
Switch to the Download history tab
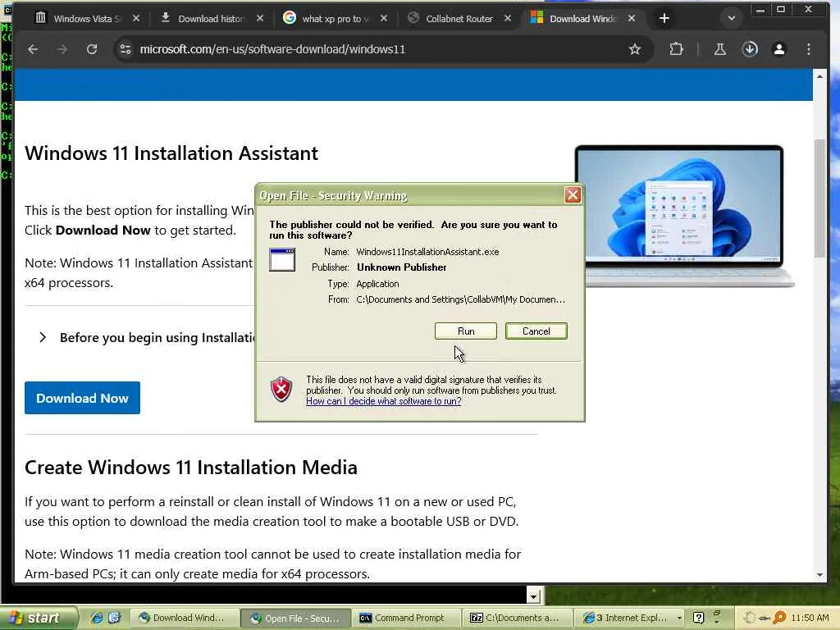point(212,18)
